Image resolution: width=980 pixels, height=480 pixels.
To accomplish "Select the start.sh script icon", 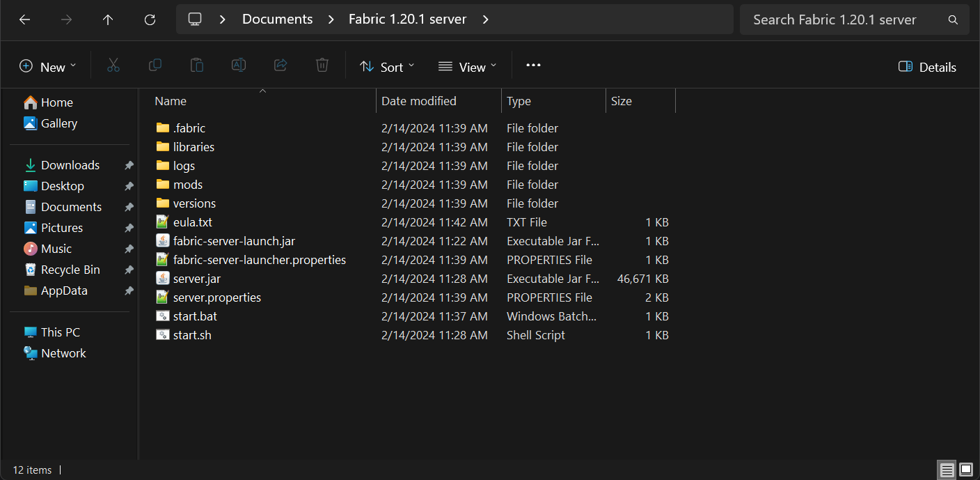I will (x=163, y=335).
